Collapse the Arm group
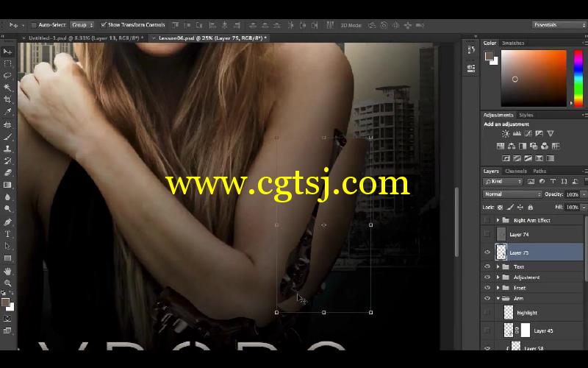This screenshot has width=588, height=368. tap(498, 299)
